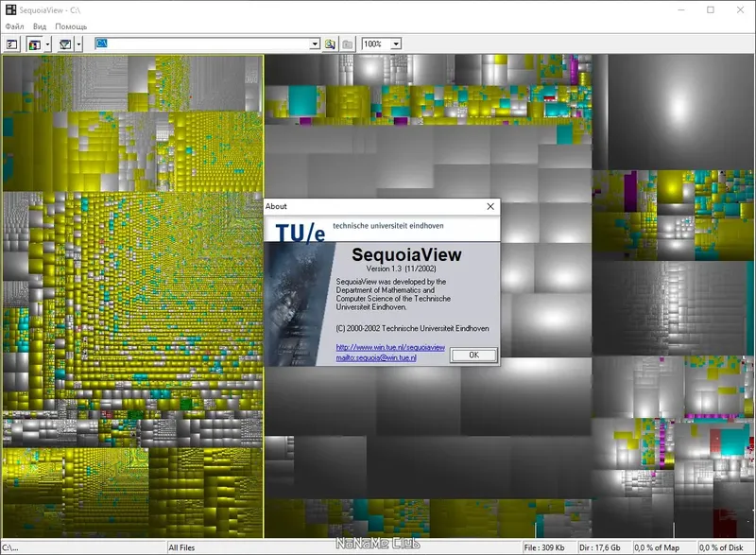Image resolution: width=756 pixels, height=555 pixels.
Task: Click 'Version 1.3 (11/2002)' text
Action: pos(401,269)
